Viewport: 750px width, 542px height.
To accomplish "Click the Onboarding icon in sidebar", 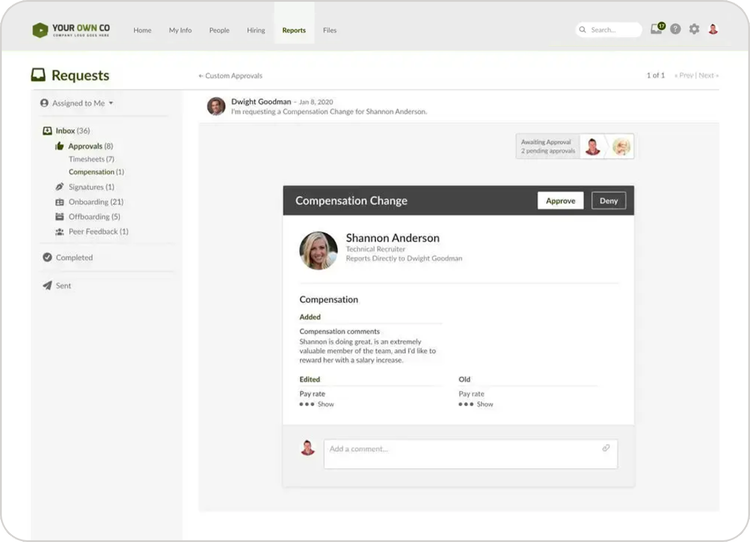I will 59,202.
